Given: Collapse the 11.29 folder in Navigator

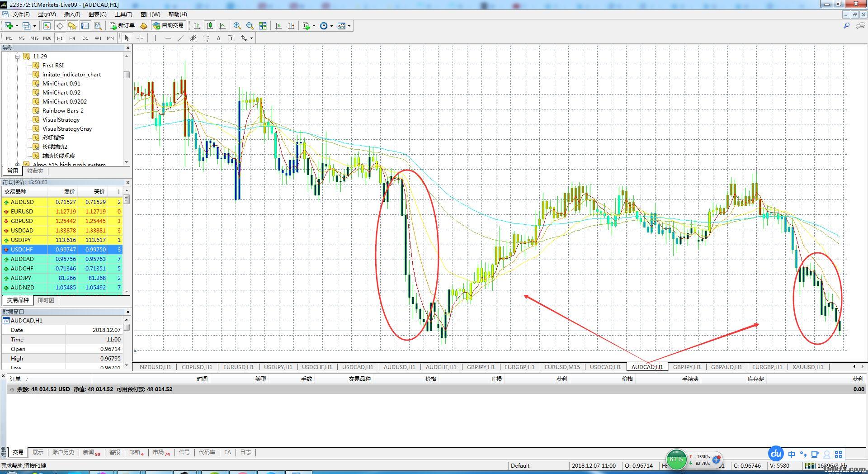Looking at the screenshot, I should 18,57.
